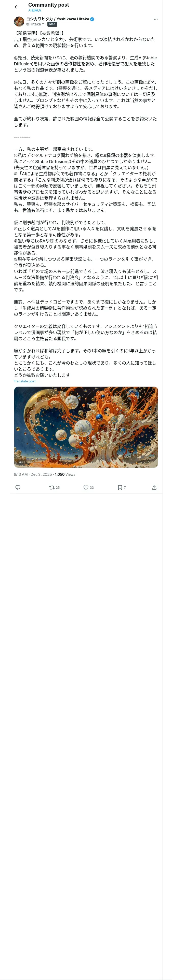The width and height of the screenshot is (172, 980).
Task: Bookmark the post with the bookmark icon
Action: click(120, 487)
